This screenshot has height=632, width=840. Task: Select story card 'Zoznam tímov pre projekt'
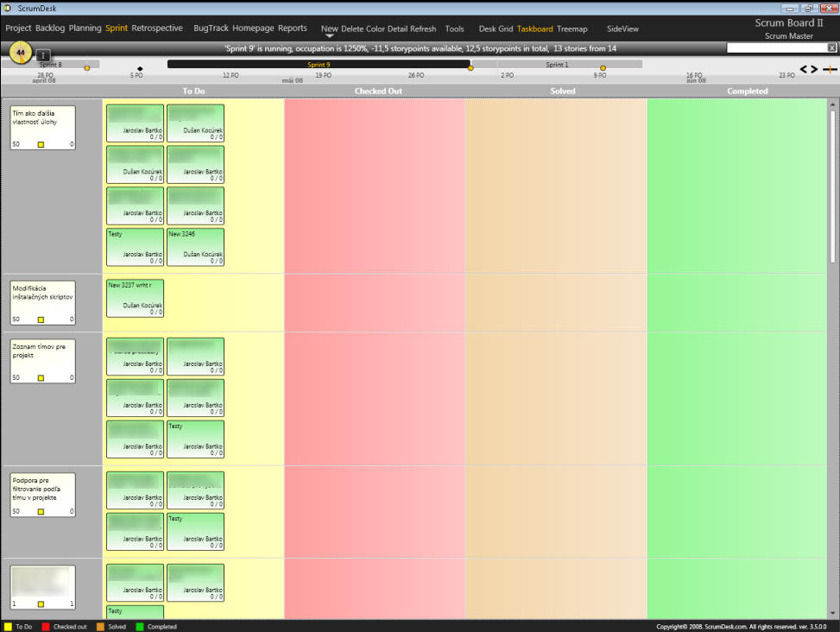pyautogui.click(x=43, y=361)
